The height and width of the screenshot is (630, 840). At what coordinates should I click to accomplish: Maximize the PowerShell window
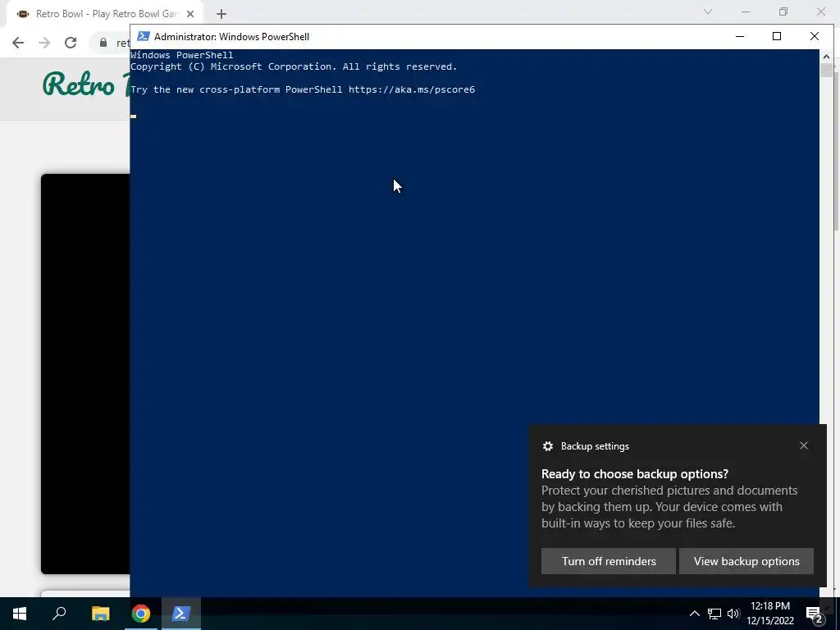(777, 36)
